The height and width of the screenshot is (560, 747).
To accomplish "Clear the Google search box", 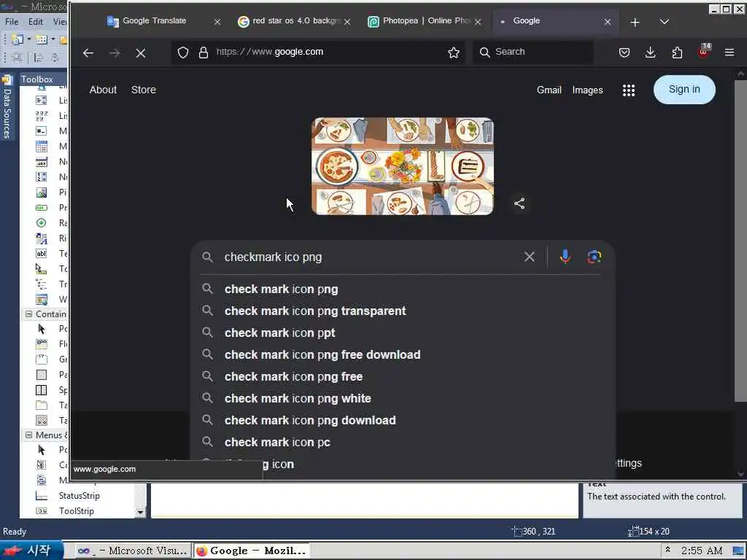I will click(x=530, y=257).
